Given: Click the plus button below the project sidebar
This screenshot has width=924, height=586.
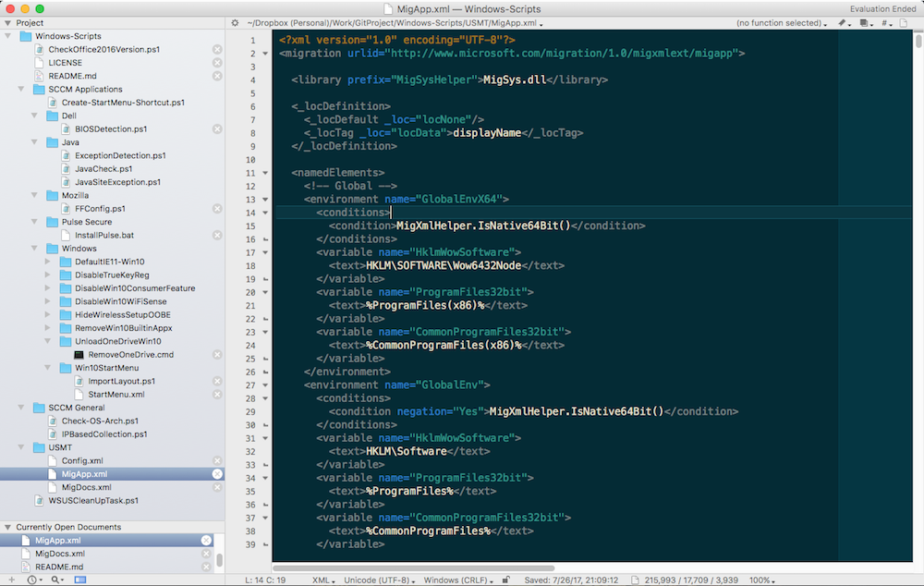Looking at the screenshot, I should coord(10,580).
